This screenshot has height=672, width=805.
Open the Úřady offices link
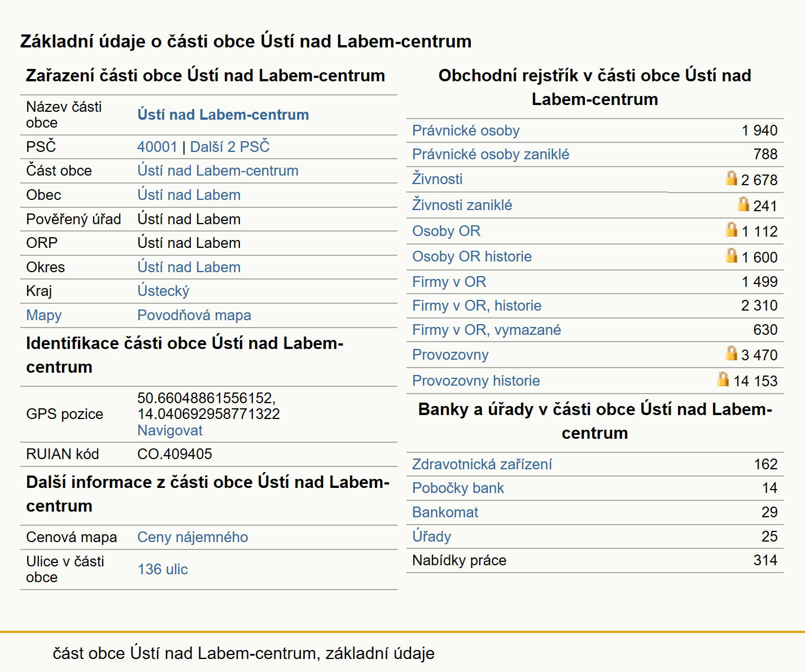(x=431, y=536)
